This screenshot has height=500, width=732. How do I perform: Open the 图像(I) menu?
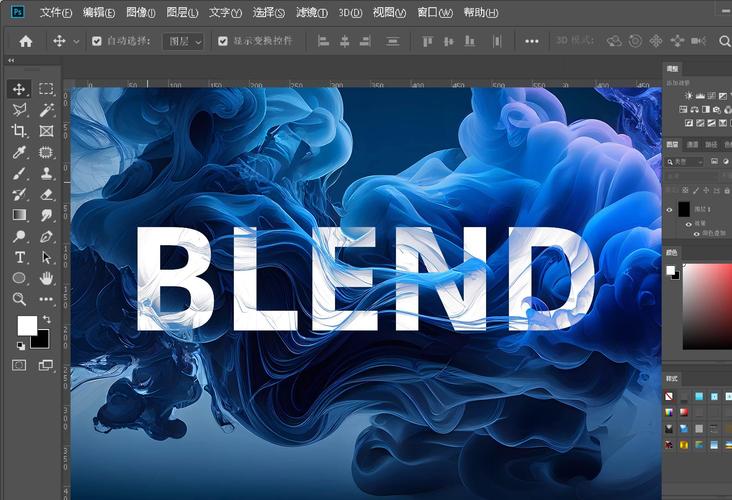point(141,13)
